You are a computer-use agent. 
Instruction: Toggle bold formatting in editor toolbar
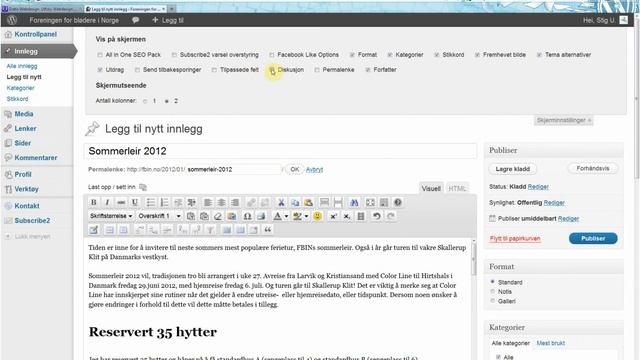[93, 202]
